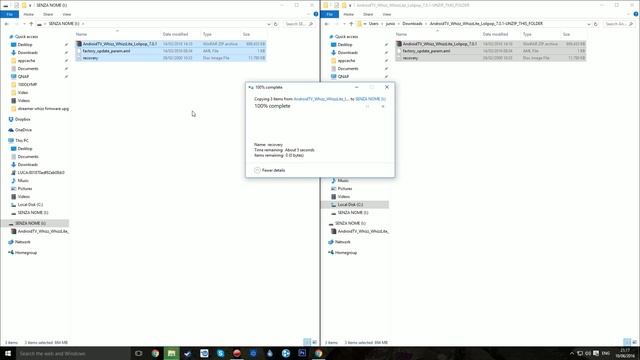The height and width of the screenshot is (360, 640).
Task: Open Downloads under Quick access in right window
Action: (x=347, y=53)
